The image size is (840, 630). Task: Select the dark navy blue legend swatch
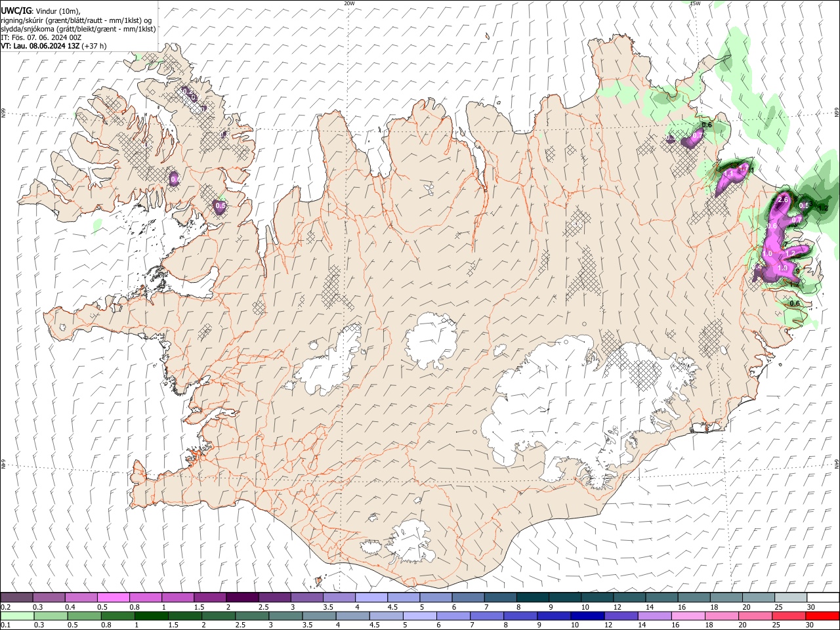586,616
